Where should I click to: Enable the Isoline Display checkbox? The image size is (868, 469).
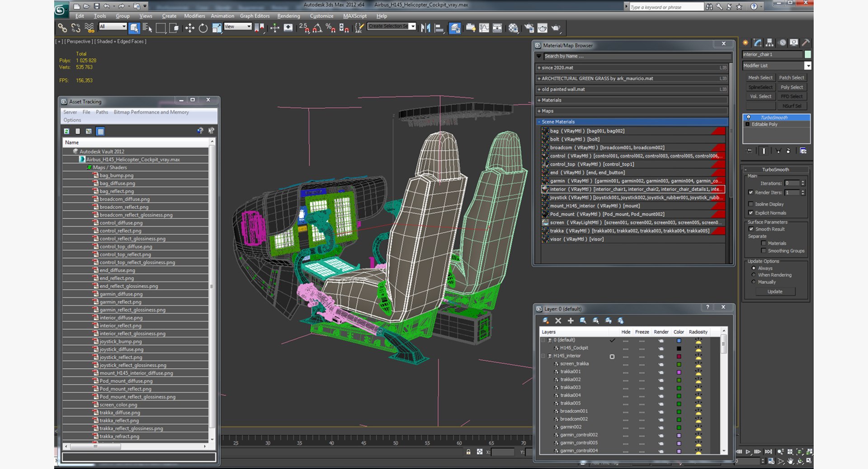point(751,204)
